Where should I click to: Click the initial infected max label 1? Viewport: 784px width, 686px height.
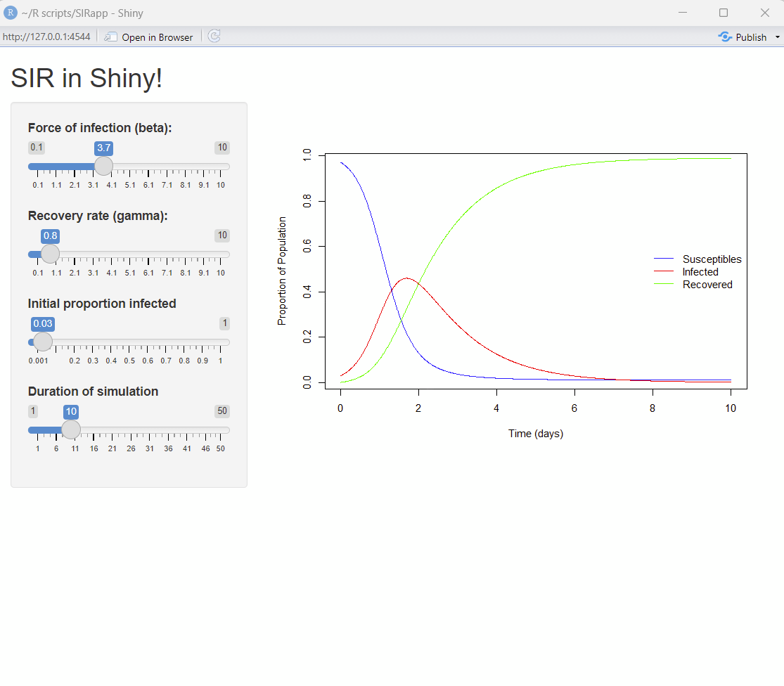(224, 323)
